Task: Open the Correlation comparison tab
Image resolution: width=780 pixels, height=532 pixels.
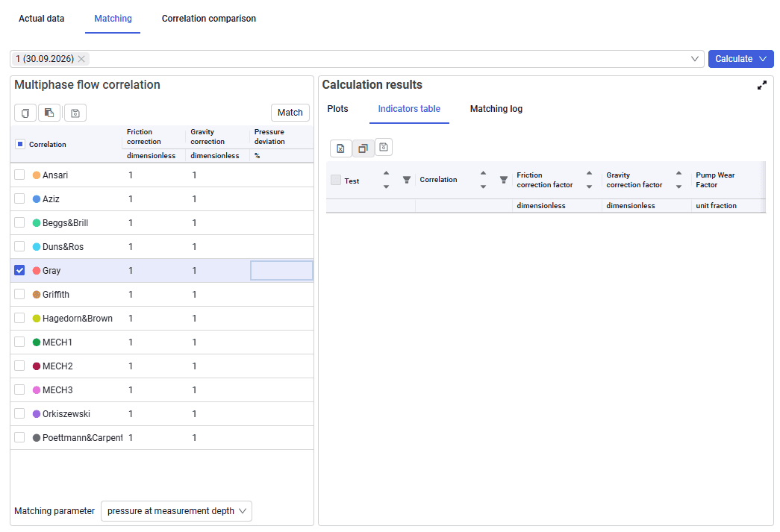Action: tap(209, 19)
